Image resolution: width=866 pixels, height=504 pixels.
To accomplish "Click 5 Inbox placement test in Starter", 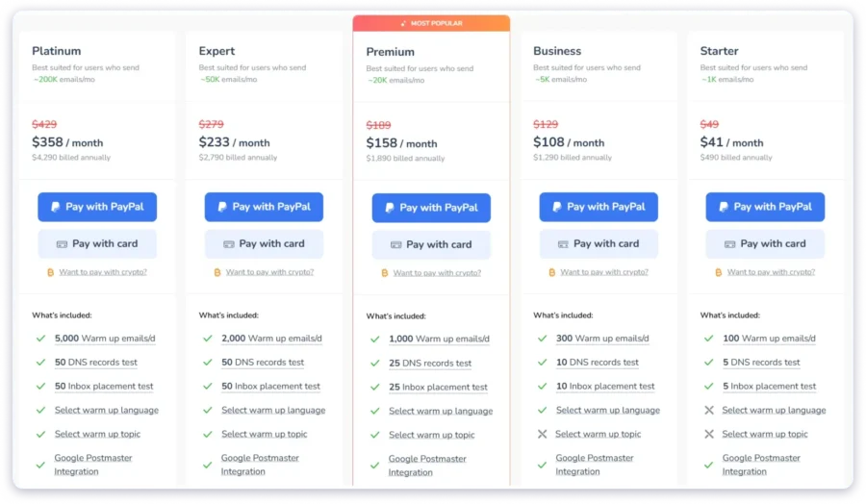I will (770, 387).
